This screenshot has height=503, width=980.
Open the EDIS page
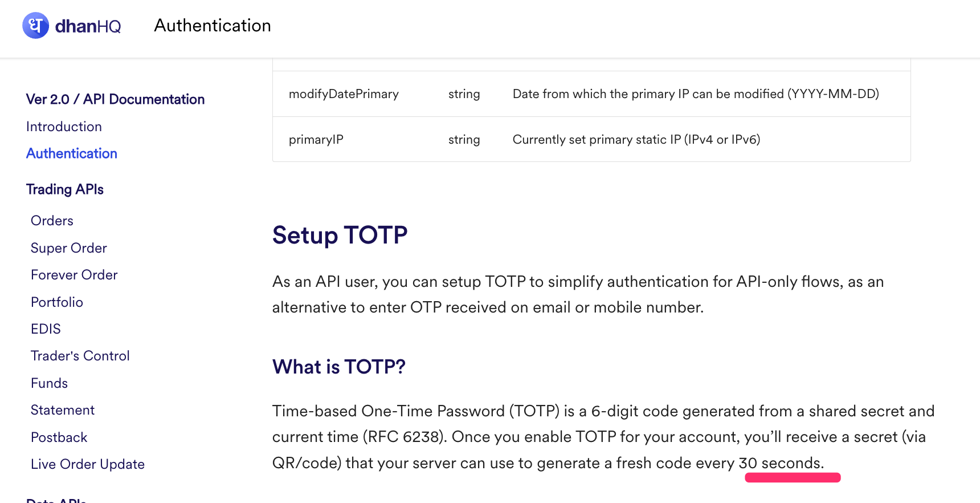(46, 329)
